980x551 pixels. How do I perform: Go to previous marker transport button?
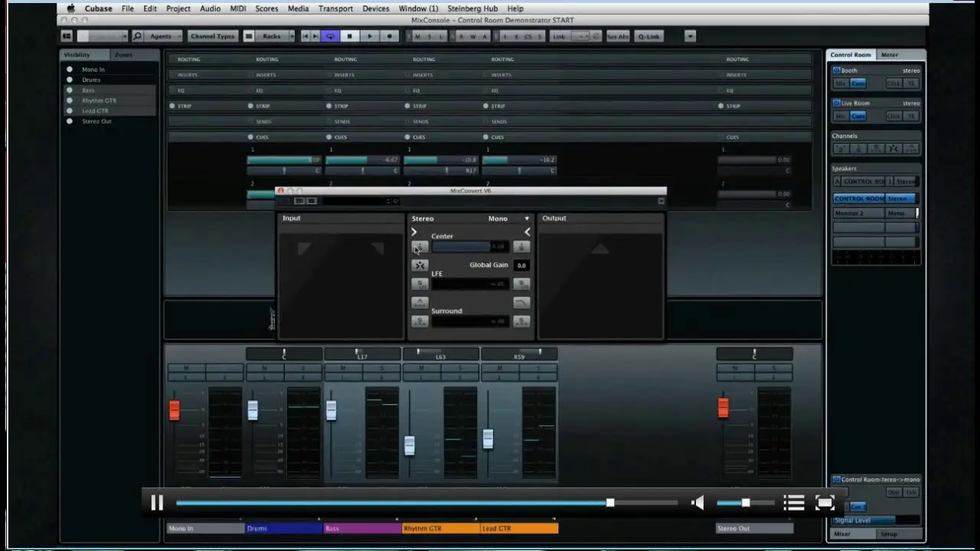[305, 36]
